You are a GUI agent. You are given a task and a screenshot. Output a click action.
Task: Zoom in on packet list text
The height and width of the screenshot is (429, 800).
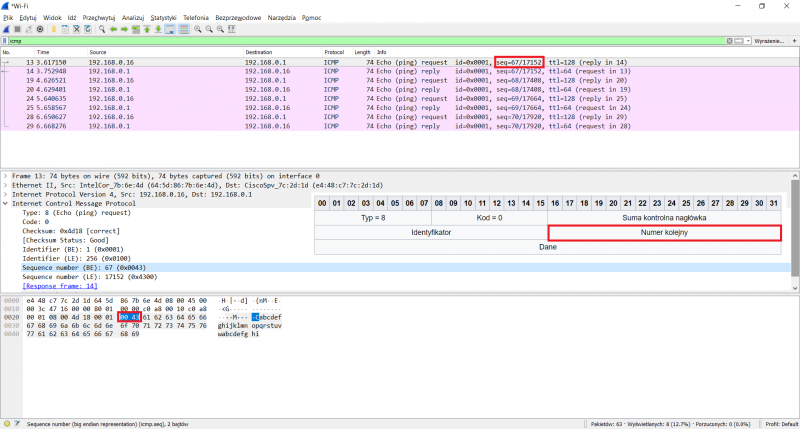pos(197,29)
